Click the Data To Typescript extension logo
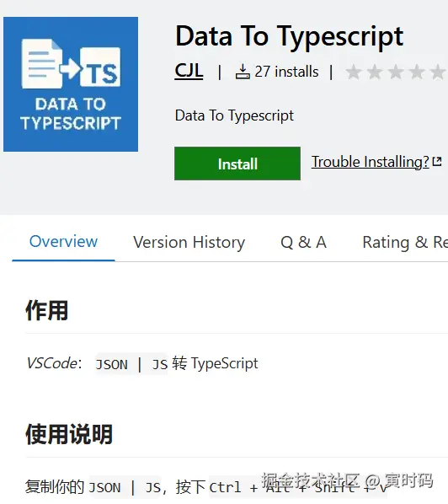This screenshot has width=448, height=504. [x=71, y=84]
